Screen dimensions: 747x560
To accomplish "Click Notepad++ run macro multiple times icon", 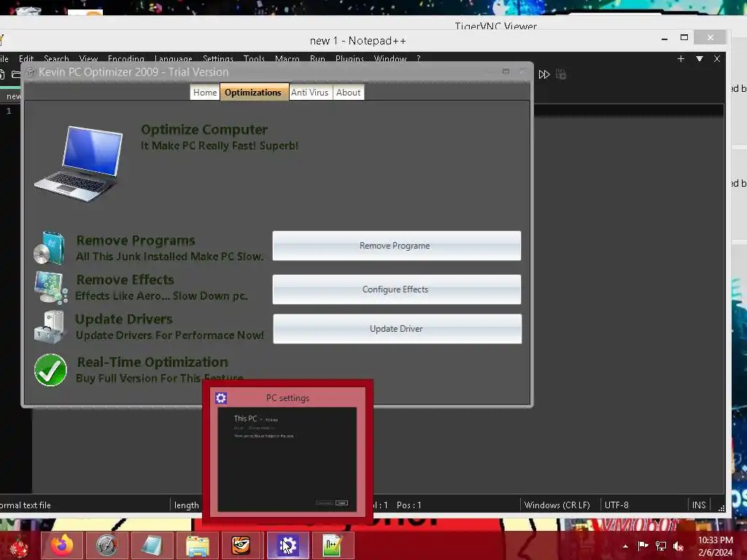I will pyautogui.click(x=544, y=74).
